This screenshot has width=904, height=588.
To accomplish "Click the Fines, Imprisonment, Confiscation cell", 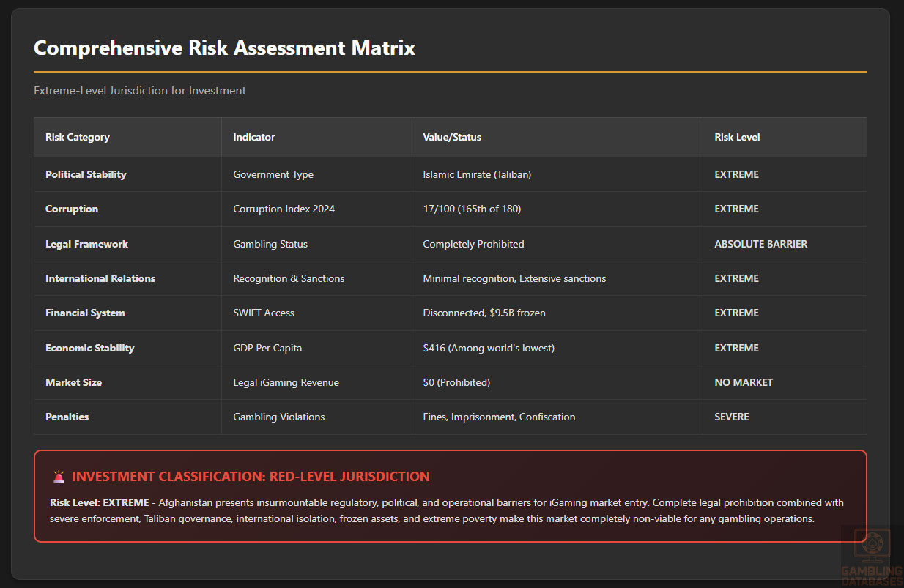I will coord(499,417).
